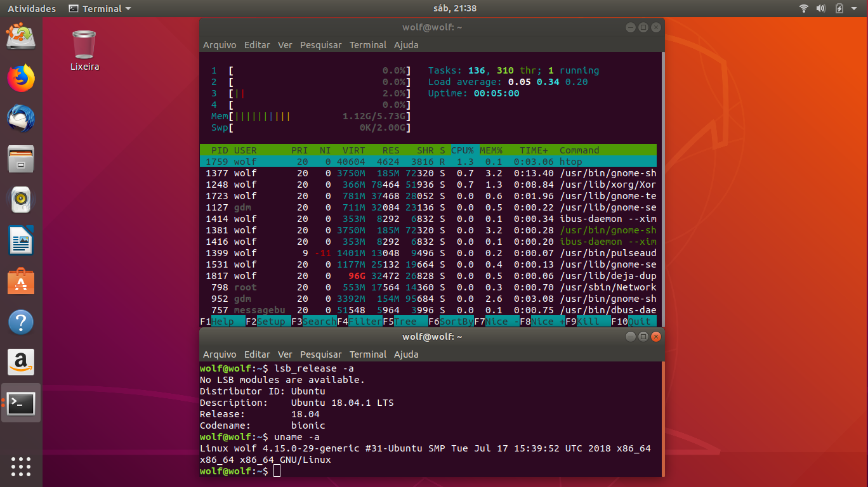The height and width of the screenshot is (487, 868).
Task: Open the system power dropdown arrow
Action: (x=855, y=8)
